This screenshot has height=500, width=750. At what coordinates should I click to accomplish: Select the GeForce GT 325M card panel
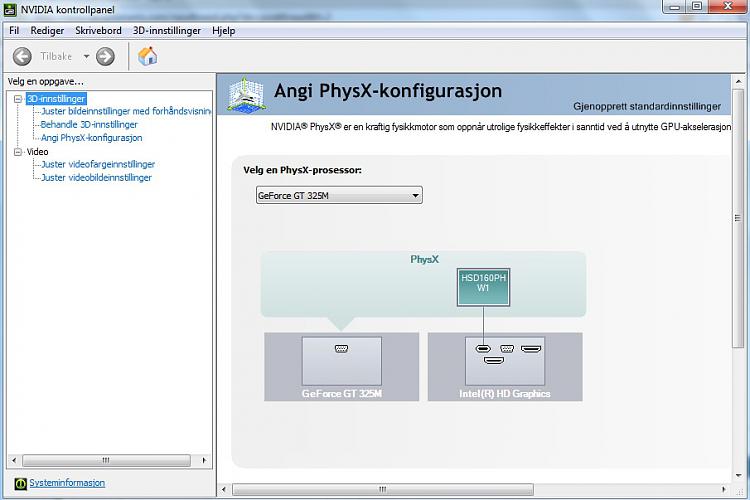tap(342, 367)
